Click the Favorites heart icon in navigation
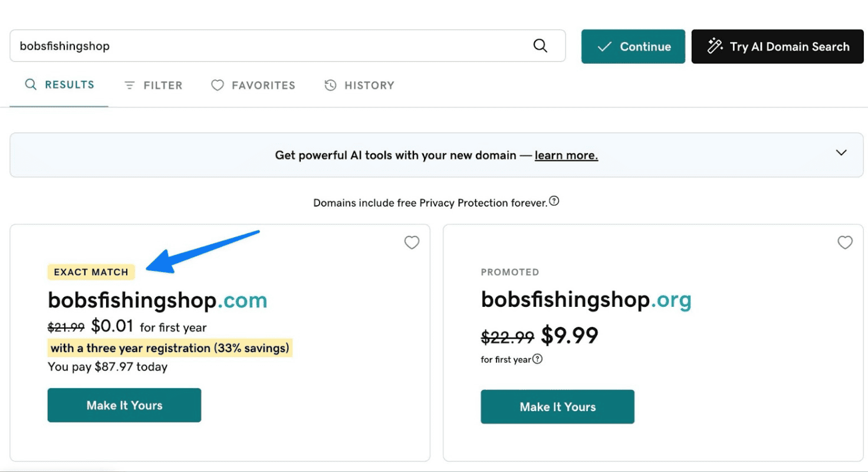Viewport: 868px width, 472px height. (x=217, y=84)
